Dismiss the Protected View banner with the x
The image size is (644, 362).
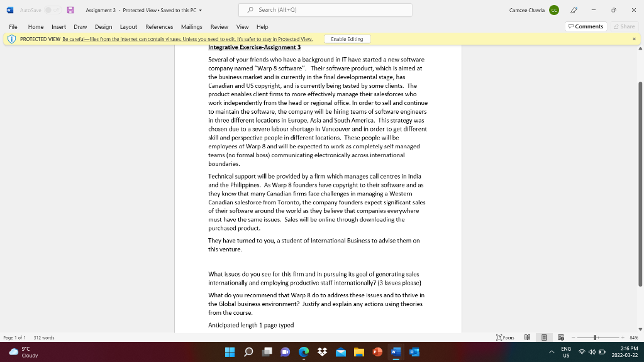pyautogui.click(x=635, y=38)
